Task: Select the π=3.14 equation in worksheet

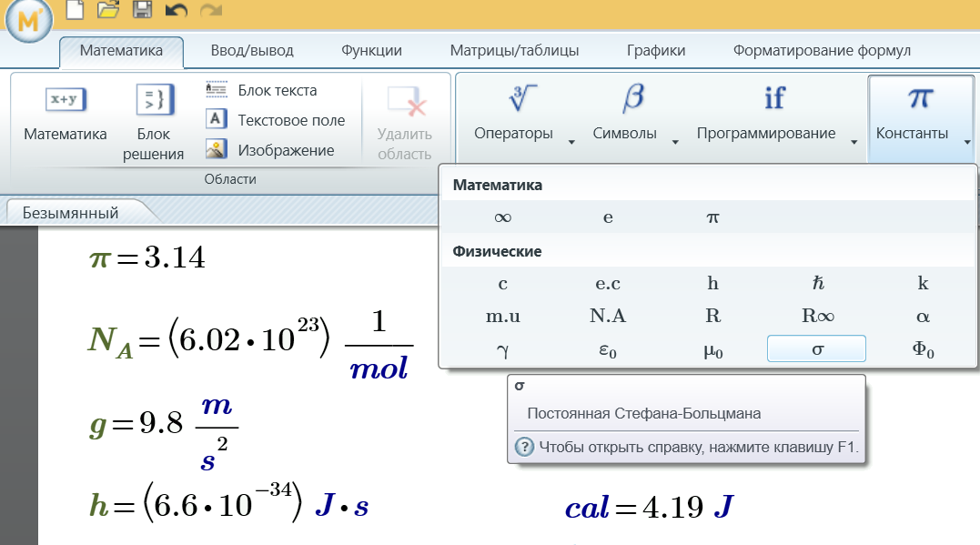Action: coord(147,257)
